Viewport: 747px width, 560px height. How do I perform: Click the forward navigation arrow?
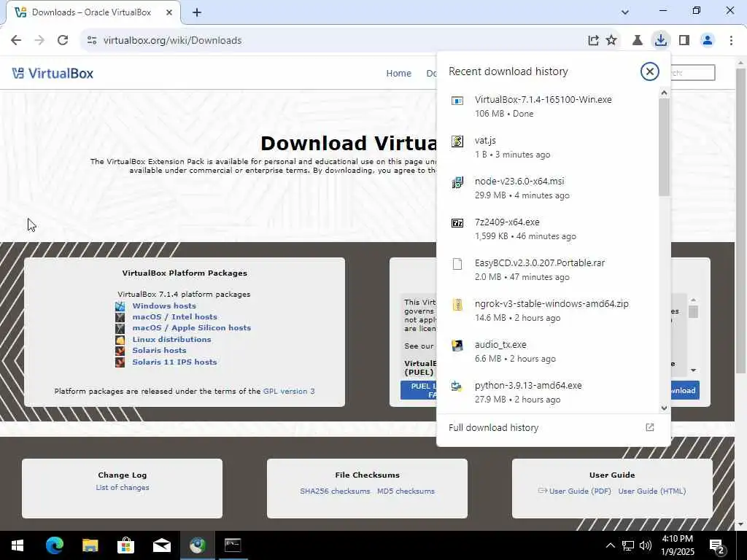[x=39, y=41]
